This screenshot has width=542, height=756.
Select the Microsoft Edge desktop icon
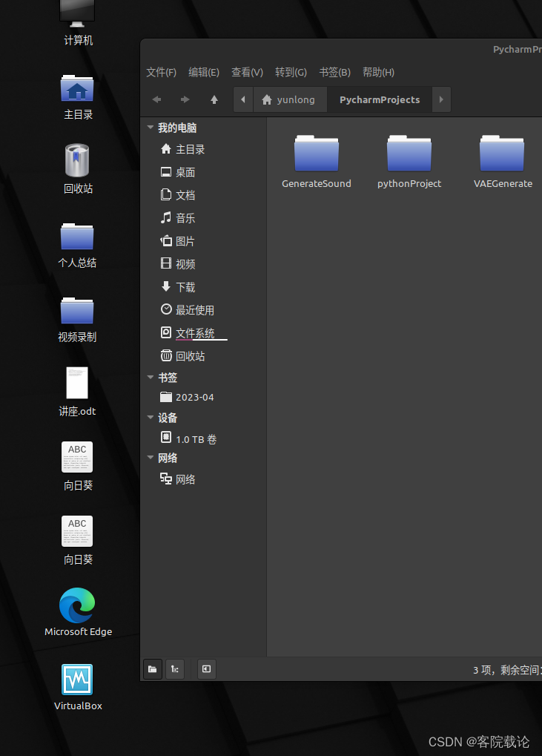(x=78, y=612)
